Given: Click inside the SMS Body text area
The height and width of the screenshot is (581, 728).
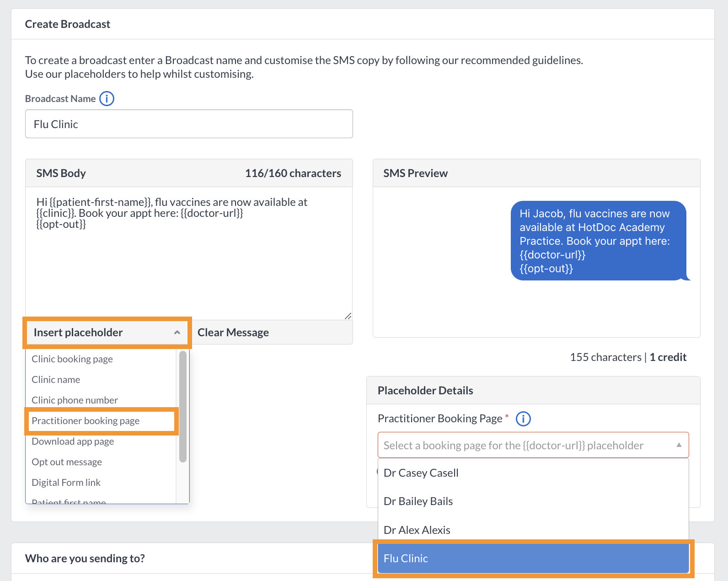Looking at the screenshot, I should [189, 253].
